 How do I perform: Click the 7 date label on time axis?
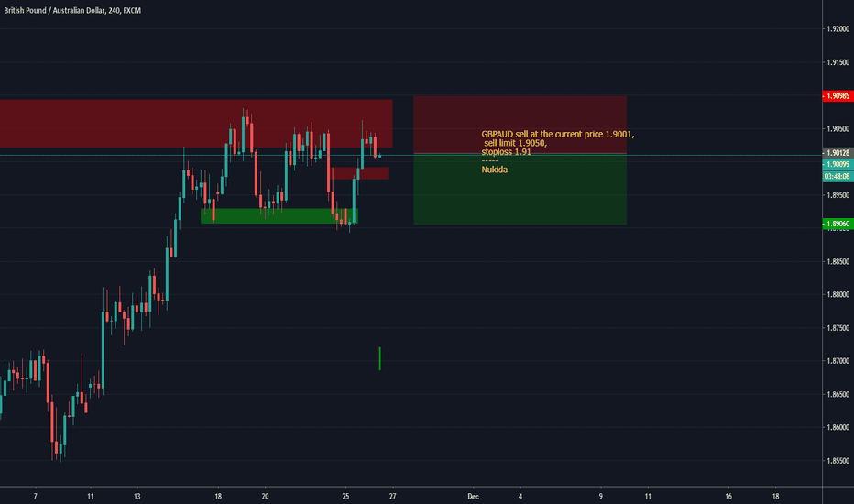[35, 496]
